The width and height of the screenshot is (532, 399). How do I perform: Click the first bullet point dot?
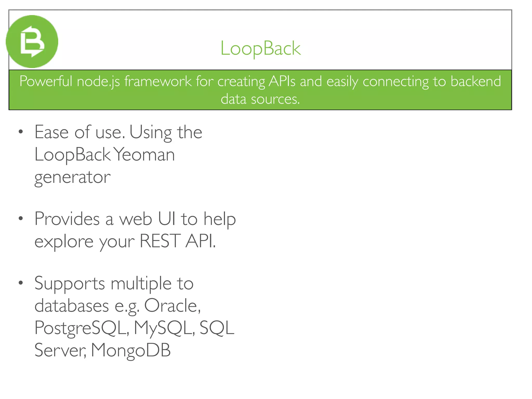pyautogui.click(x=21, y=132)
